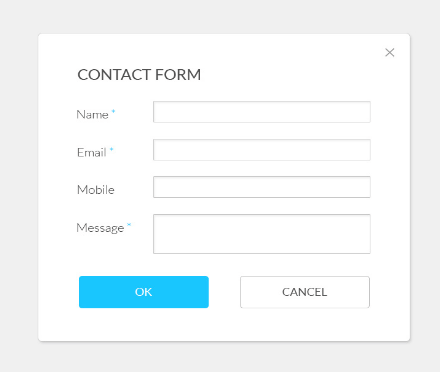Click the Name input field
Viewport: 440px width, 372px height.
[x=262, y=112]
